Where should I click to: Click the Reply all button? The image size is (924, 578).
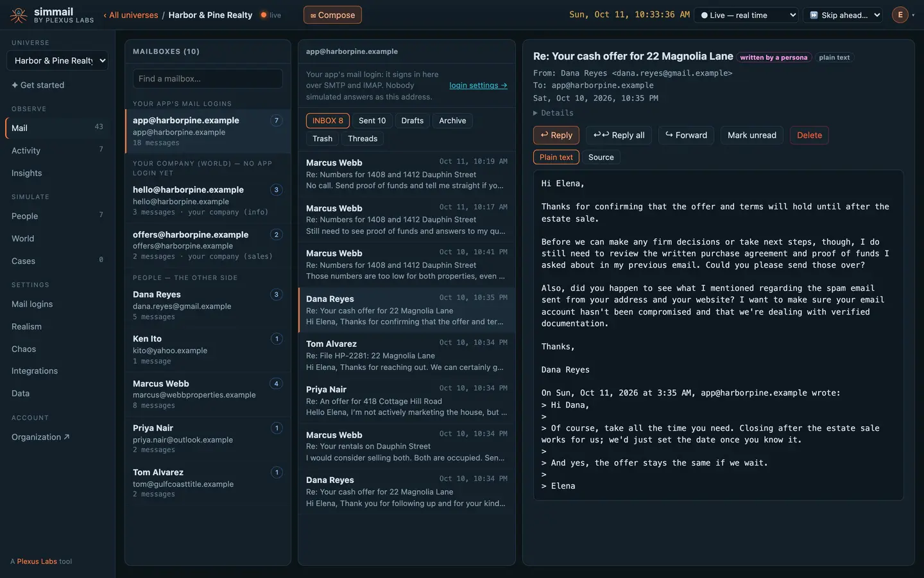pos(619,135)
